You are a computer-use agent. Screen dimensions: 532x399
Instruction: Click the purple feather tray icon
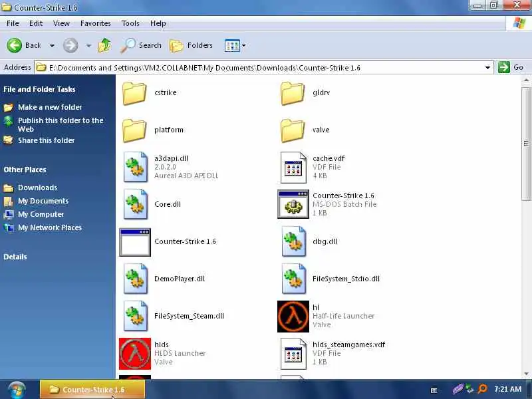(x=458, y=389)
